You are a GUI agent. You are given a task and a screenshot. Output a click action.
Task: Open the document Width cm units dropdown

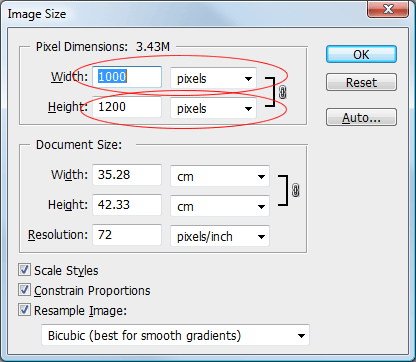(220, 176)
